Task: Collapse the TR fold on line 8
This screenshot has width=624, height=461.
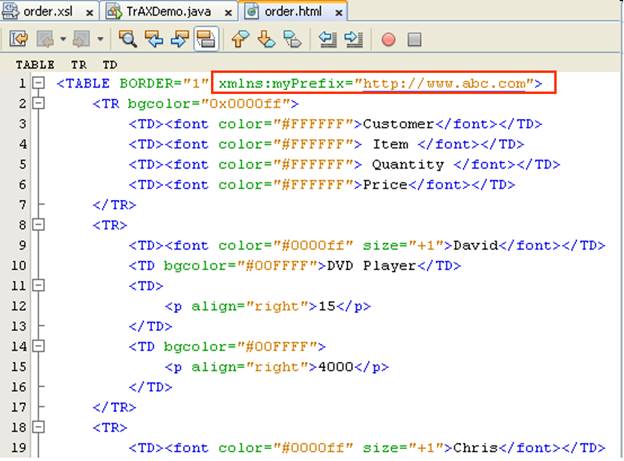Action: 39,225
